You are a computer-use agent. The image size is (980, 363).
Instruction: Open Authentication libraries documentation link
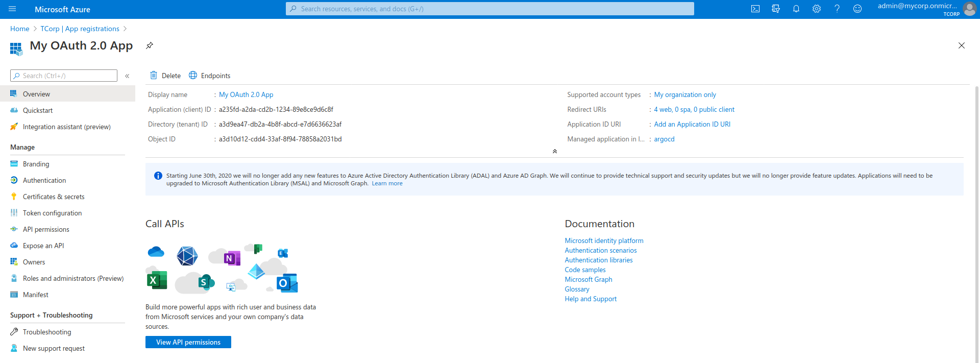coord(599,260)
